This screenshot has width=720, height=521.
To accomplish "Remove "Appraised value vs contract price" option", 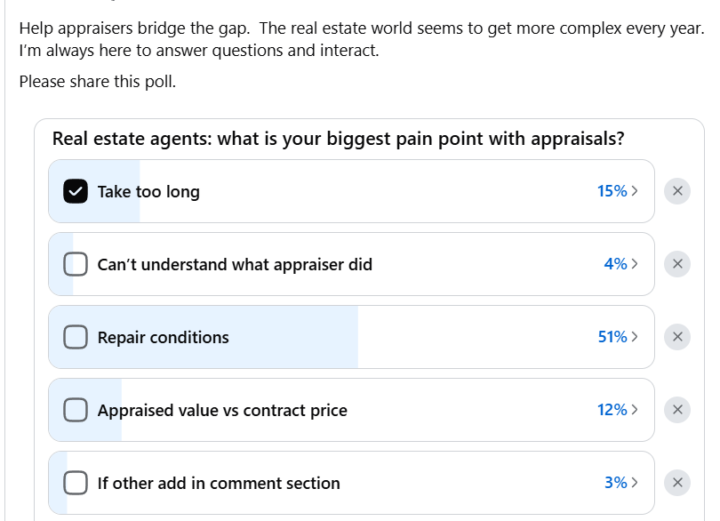I will [x=677, y=410].
